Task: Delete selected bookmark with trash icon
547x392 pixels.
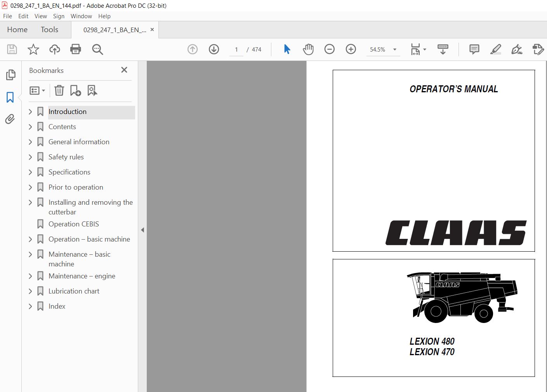Action: point(59,90)
